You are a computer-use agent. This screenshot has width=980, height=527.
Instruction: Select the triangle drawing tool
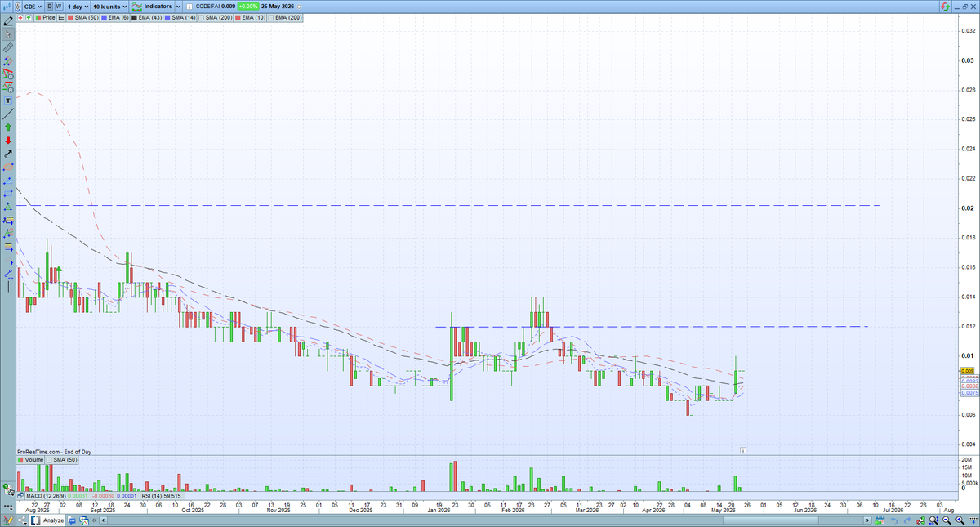(x=8, y=206)
